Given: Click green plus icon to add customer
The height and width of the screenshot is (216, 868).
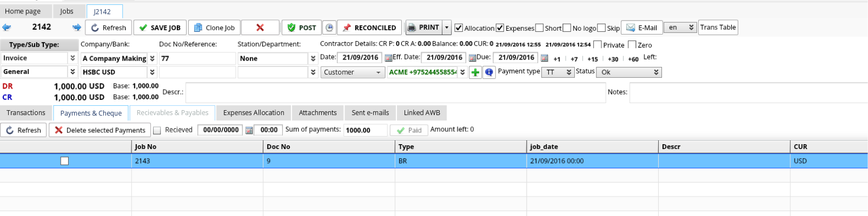Looking at the screenshot, I should tap(475, 72).
